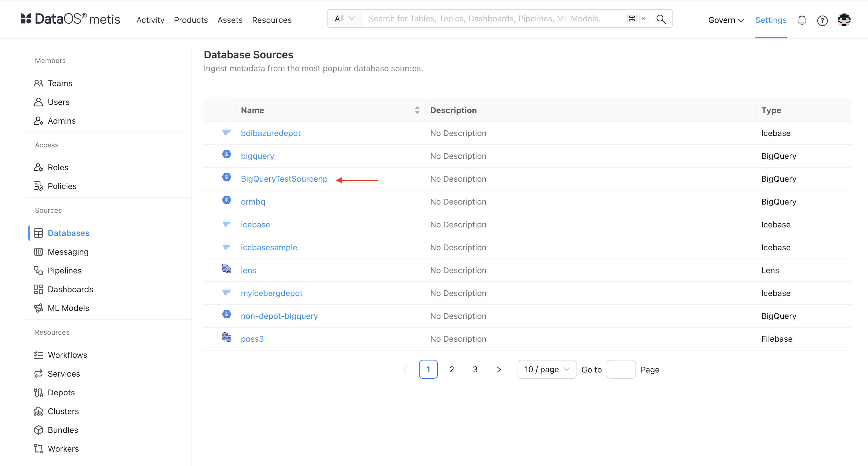Open the icebasesample source link
The image size is (868, 466).
269,247
